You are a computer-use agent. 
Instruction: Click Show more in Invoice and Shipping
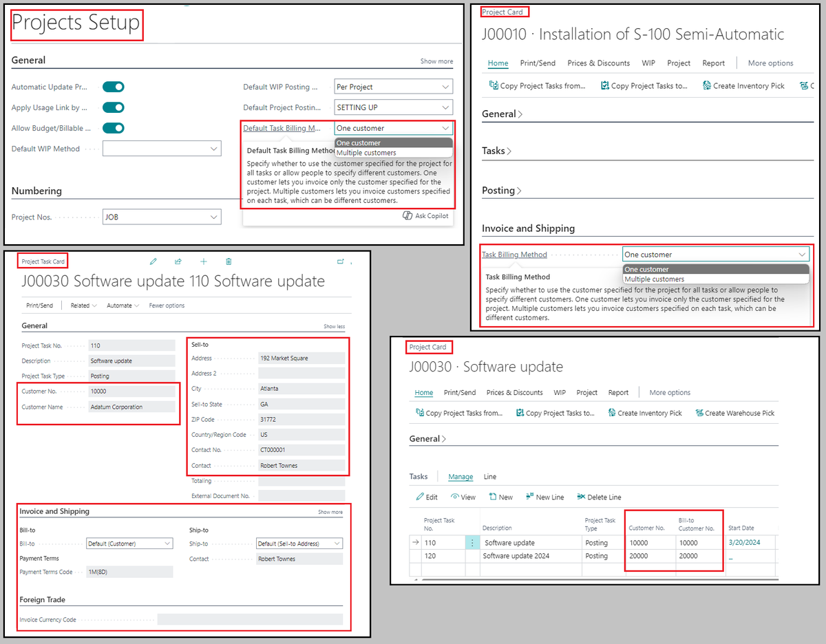click(x=330, y=512)
